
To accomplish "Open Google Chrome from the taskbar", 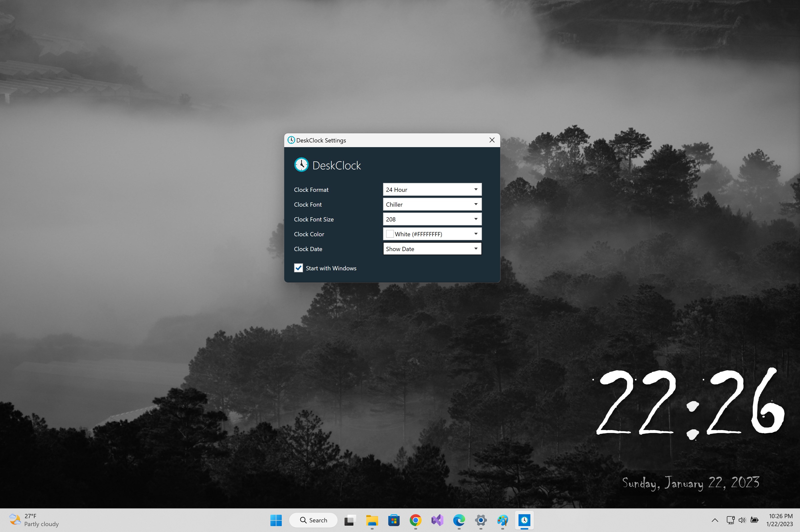I will click(416, 520).
